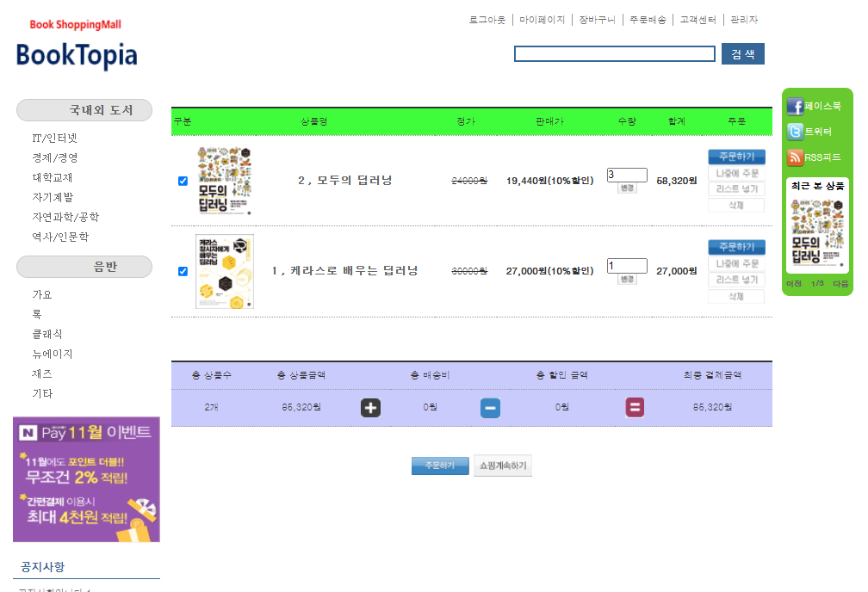Image resolution: width=868 pixels, height=592 pixels.
Task: Open the 로그아웃 link
Action: pyautogui.click(x=487, y=20)
